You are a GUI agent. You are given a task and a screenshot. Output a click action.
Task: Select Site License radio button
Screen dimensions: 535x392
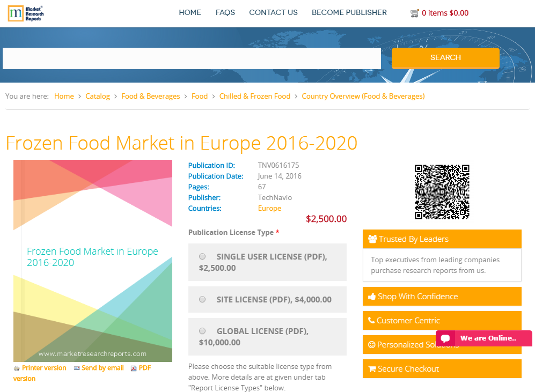(202, 299)
